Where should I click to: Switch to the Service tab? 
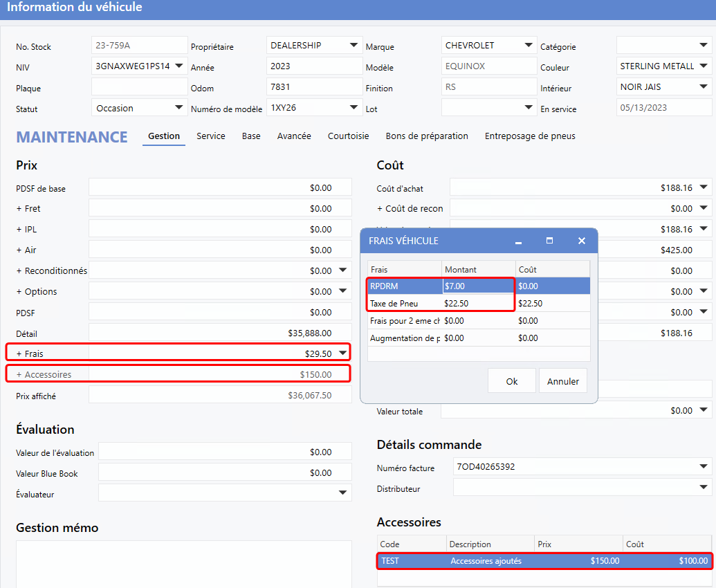pyautogui.click(x=211, y=136)
